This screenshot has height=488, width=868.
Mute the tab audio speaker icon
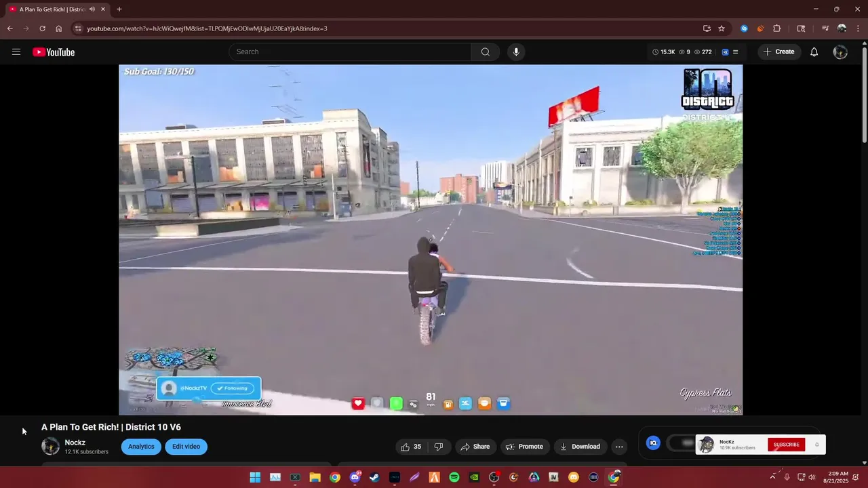coord(92,9)
